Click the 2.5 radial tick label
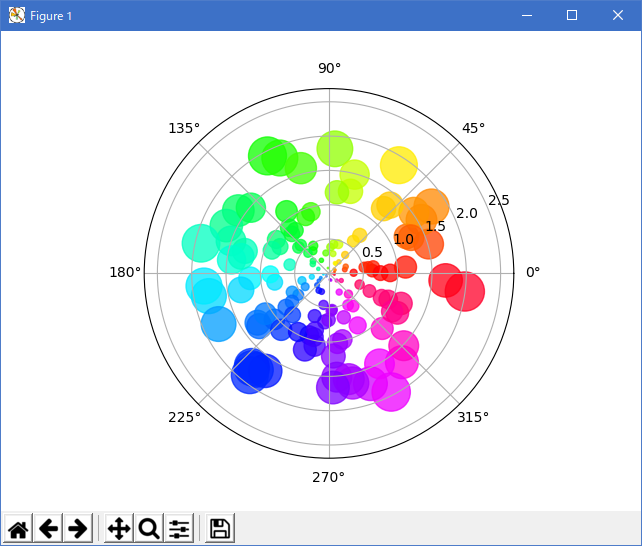Screen dimensions: 642x546 499,200
